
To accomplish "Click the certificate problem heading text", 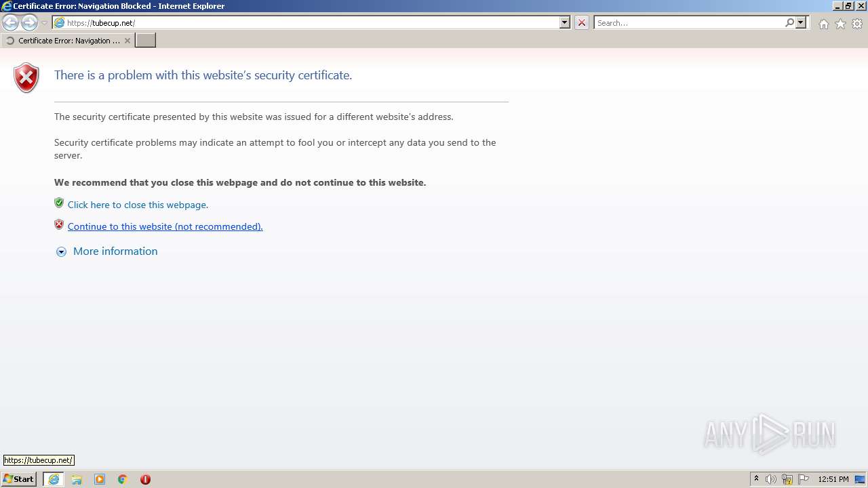I will click(203, 75).
